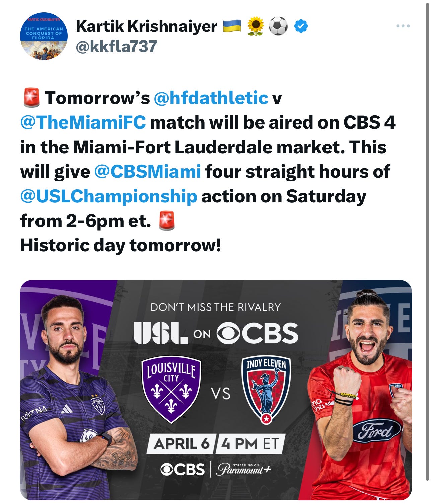This screenshot has width=432, height=504.
Task: Open Kartik Krishnaiyer's profile avatar
Action: point(44,36)
